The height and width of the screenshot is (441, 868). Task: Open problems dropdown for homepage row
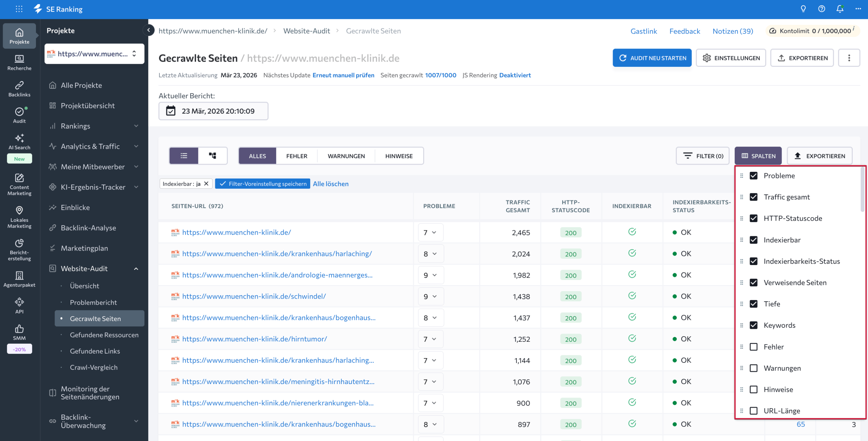coord(430,233)
